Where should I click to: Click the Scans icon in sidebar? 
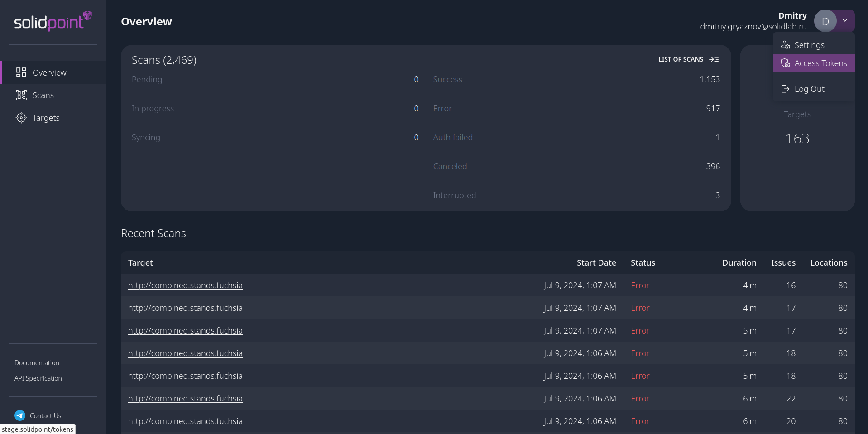click(x=21, y=95)
